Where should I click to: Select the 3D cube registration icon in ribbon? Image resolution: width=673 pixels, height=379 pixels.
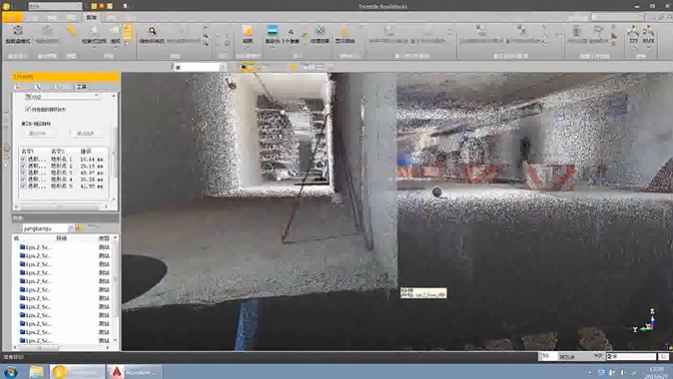pos(18,30)
